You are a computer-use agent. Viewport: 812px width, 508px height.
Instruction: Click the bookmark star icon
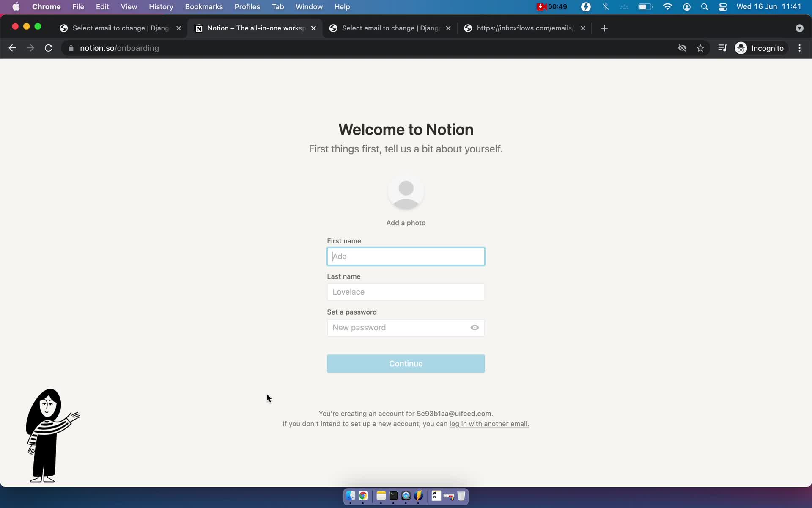[701, 48]
